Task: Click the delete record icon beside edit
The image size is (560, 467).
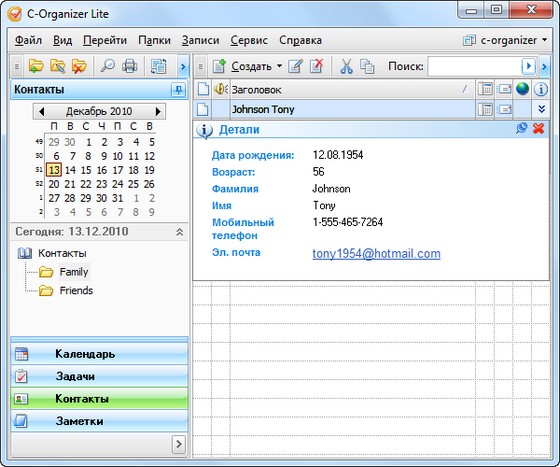Action: 316,66
